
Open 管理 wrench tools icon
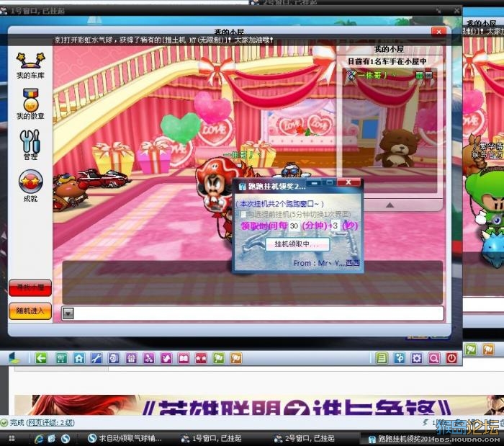pyautogui.click(x=30, y=144)
